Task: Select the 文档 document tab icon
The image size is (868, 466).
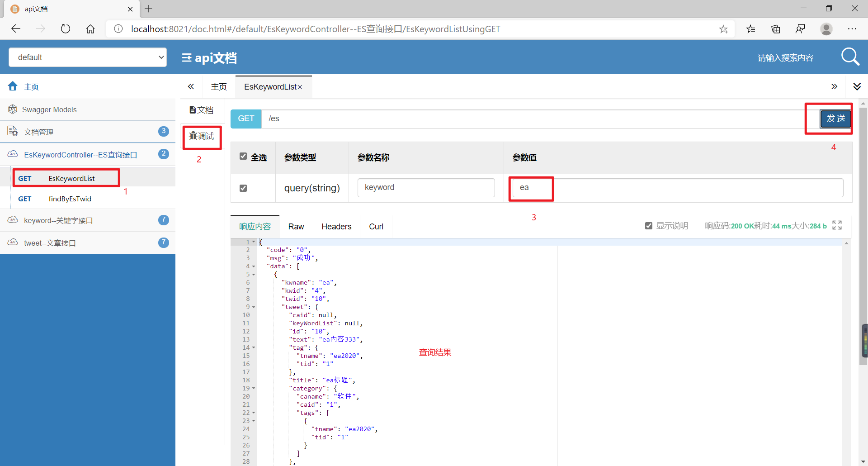Action: (x=193, y=109)
